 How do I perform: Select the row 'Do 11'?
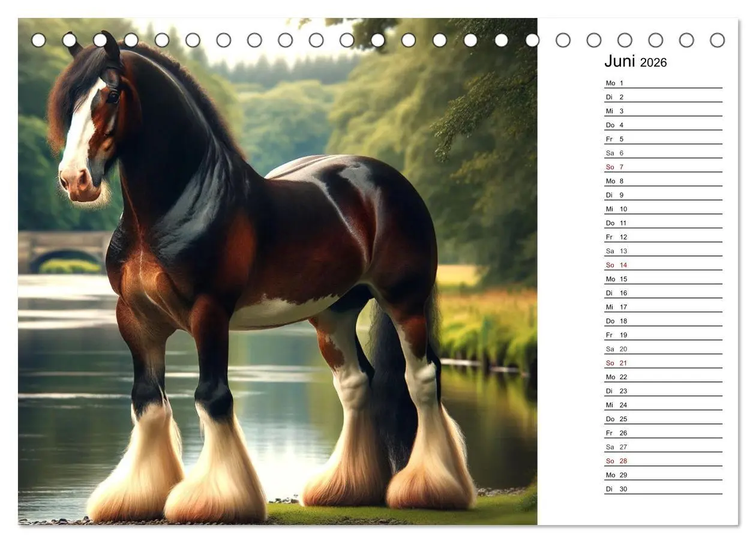(x=663, y=223)
